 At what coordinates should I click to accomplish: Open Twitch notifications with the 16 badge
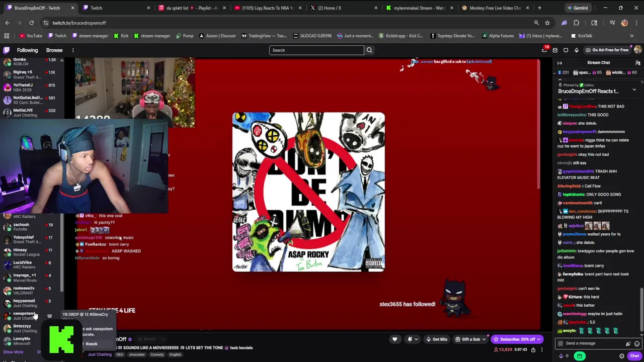click(x=544, y=50)
